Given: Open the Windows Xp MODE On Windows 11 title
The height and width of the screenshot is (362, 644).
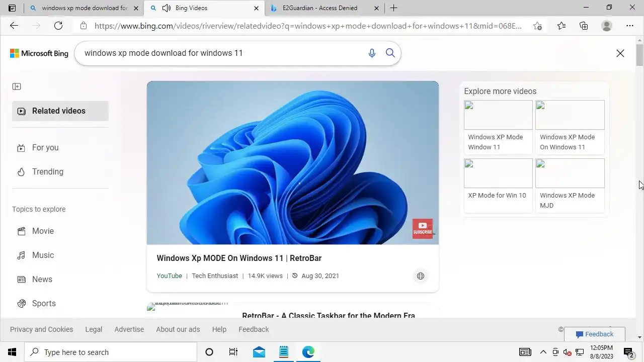Looking at the screenshot, I should point(239,258).
